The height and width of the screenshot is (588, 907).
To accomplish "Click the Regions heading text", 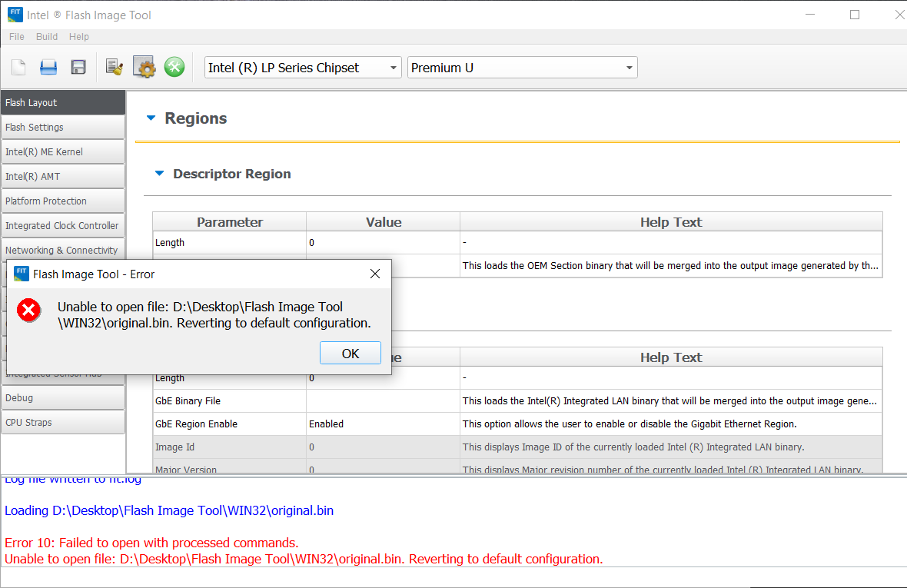I will [x=195, y=118].
